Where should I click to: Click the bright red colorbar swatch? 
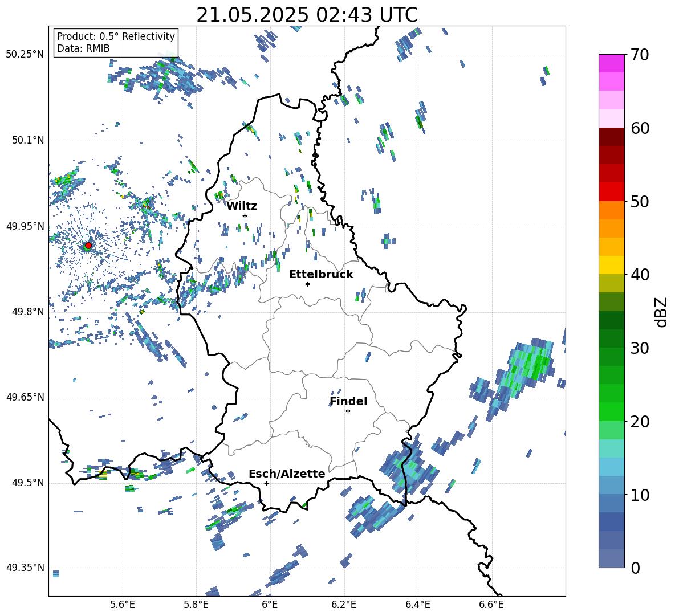pos(611,192)
